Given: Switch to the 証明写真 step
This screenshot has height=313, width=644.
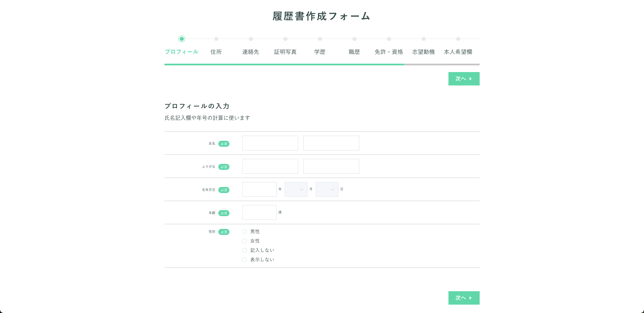Looking at the screenshot, I should (285, 52).
